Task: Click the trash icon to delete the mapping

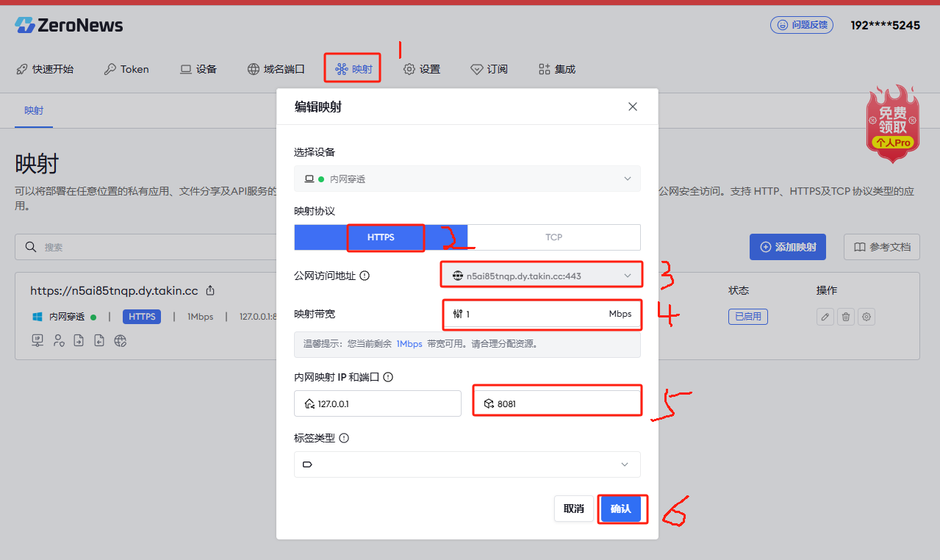Action: [x=846, y=317]
